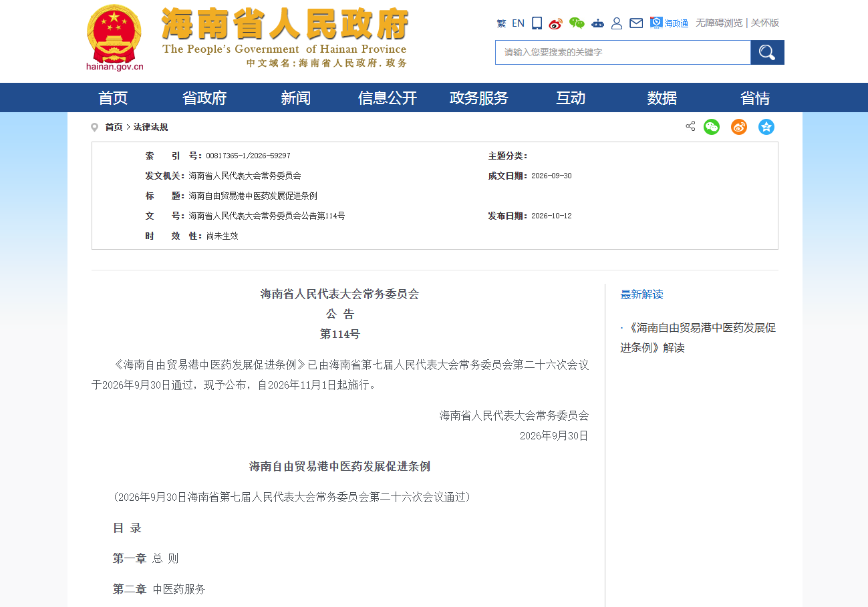
Task: Open the 互动 navigation item
Action: pyautogui.click(x=571, y=98)
